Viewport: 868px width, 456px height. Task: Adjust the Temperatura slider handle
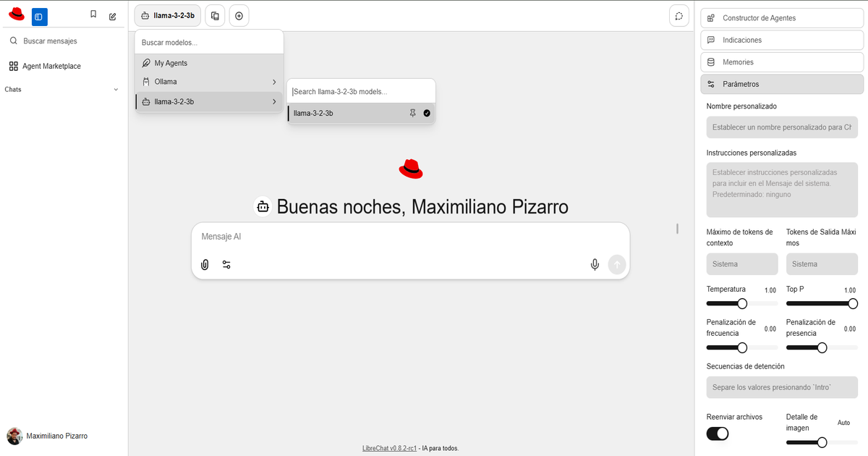pos(741,304)
